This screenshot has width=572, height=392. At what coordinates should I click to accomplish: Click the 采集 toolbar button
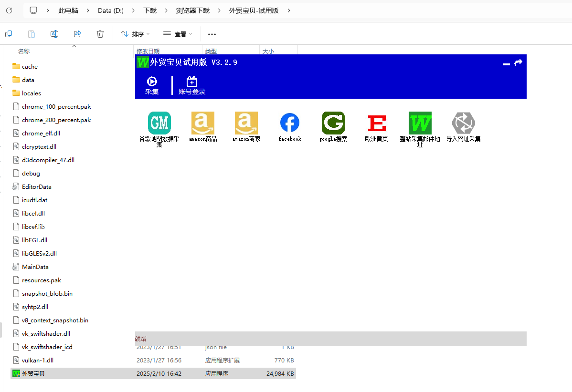[x=152, y=86]
